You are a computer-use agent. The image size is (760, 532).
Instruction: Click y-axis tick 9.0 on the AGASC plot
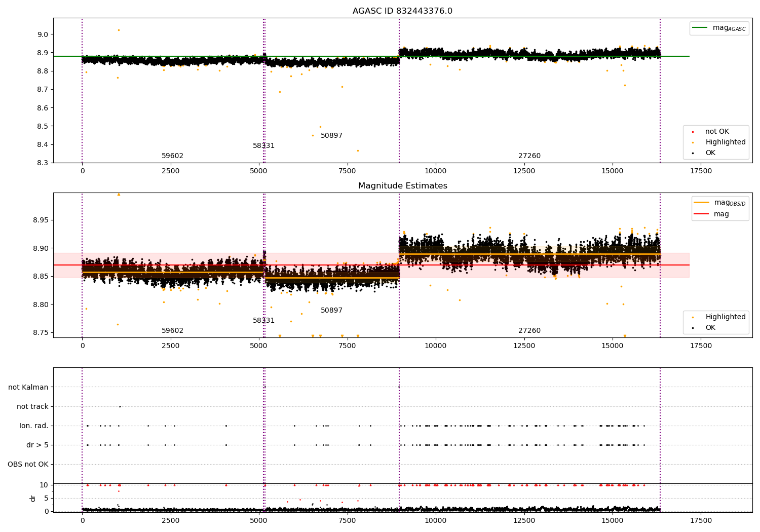point(43,34)
